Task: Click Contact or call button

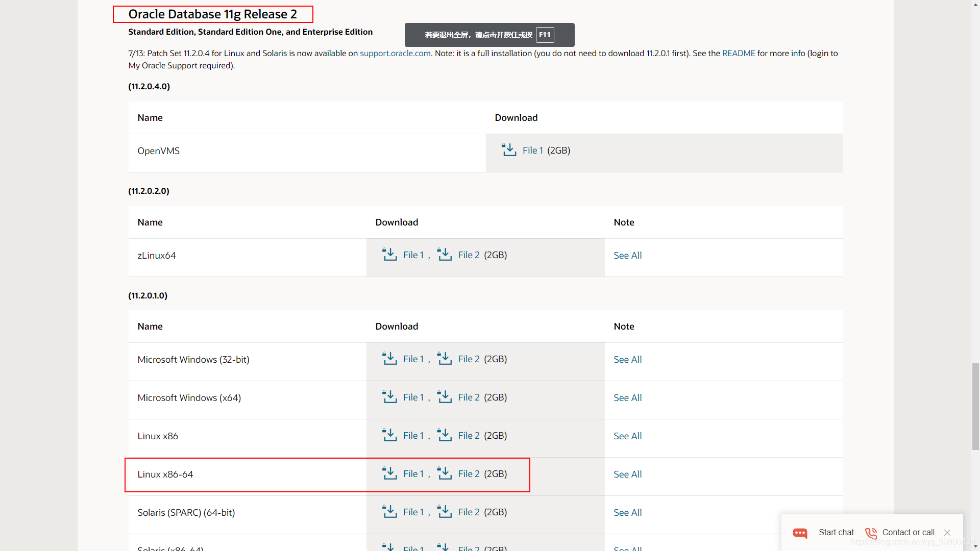Action: click(x=908, y=532)
